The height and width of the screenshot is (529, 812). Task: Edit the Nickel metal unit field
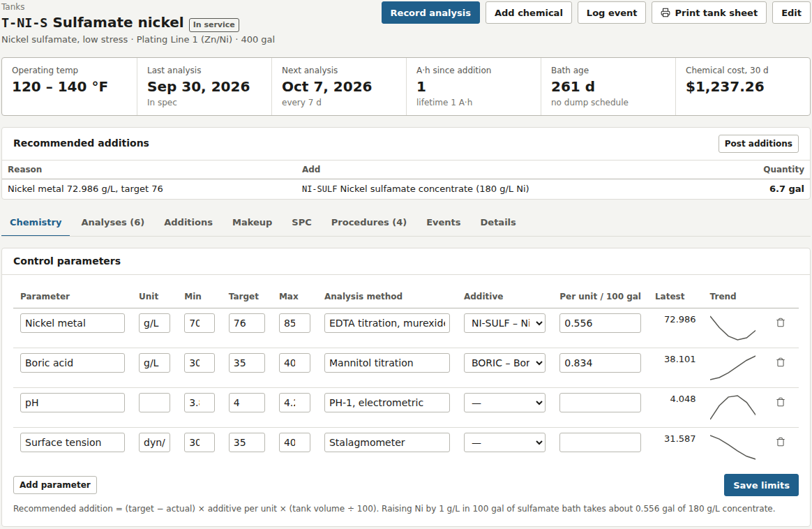[154, 323]
